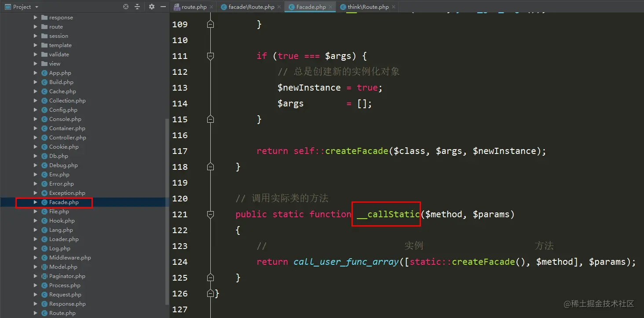The width and height of the screenshot is (644, 318).
Task: Open Db.php in the project tree
Action: (x=59, y=156)
